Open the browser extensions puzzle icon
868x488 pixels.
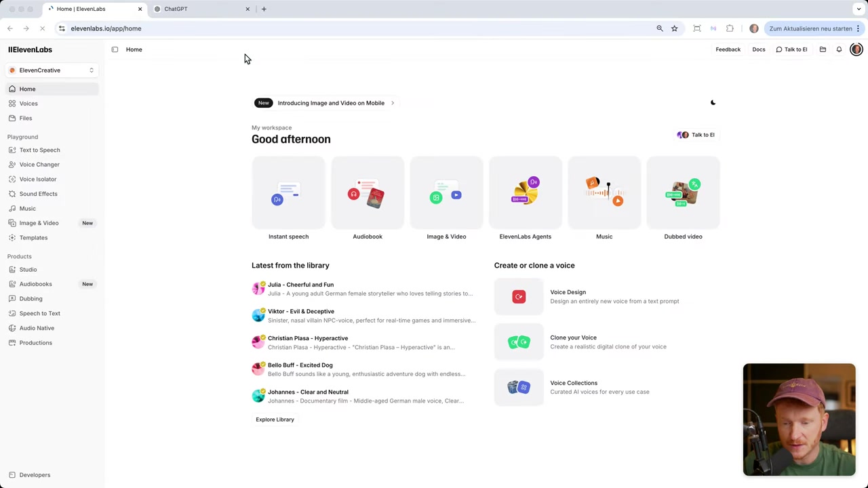(730, 28)
